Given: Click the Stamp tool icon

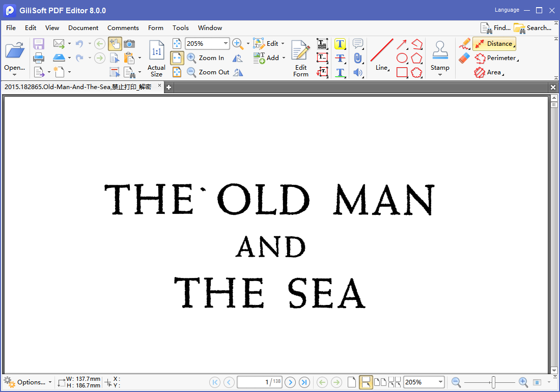Looking at the screenshot, I should (440, 50).
